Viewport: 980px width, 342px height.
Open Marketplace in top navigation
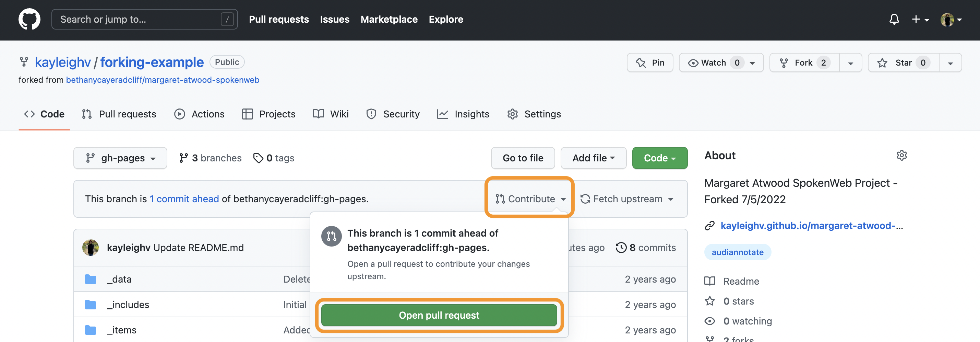tap(389, 19)
